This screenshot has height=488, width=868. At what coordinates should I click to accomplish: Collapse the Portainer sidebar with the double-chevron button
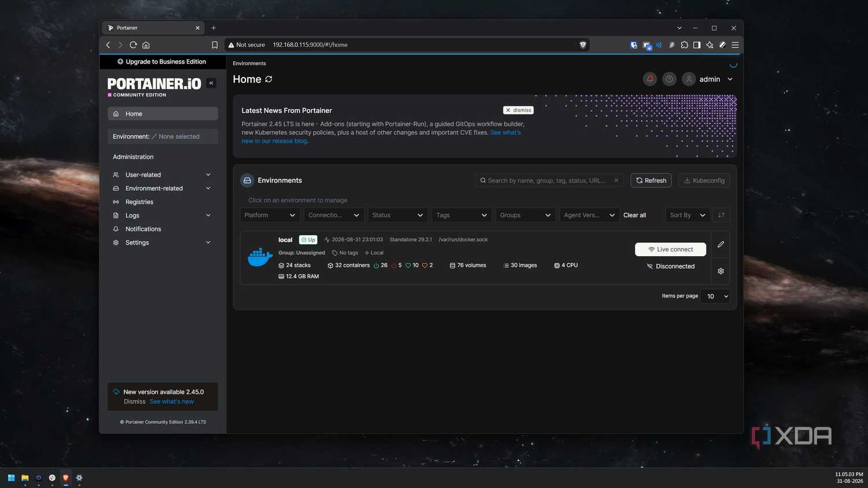point(211,83)
